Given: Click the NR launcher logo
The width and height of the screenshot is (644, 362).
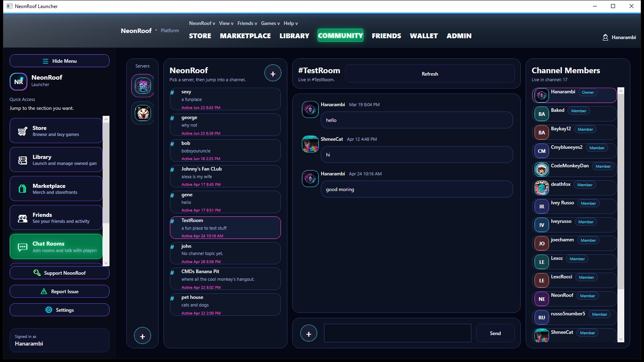Looking at the screenshot, I should pyautogui.click(x=19, y=82).
